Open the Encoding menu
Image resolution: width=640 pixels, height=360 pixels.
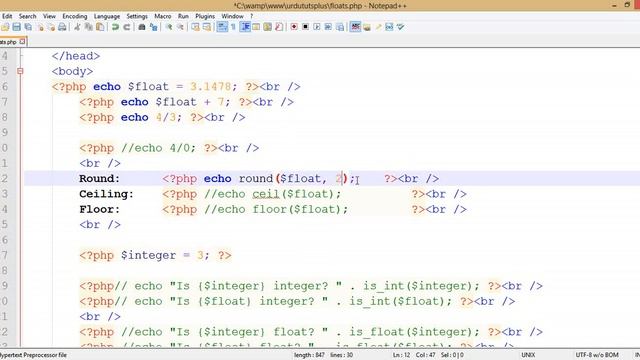pos(75,16)
